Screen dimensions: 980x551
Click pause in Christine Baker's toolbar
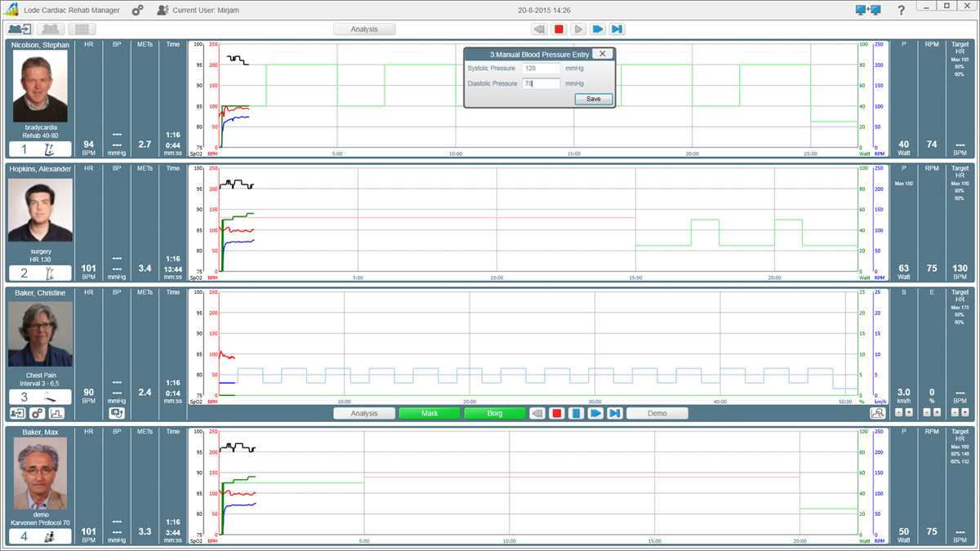[x=577, y=413]
